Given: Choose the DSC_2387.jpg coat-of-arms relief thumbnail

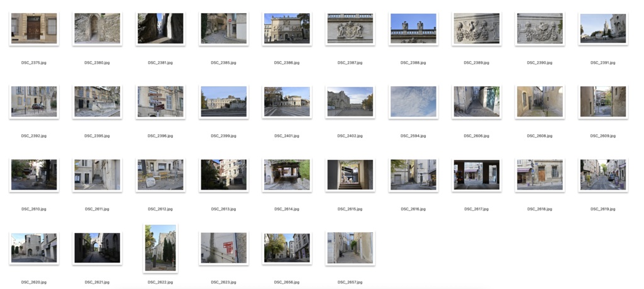Looking at the screenshot, I should pyautogui.click(x=350, y=28).
